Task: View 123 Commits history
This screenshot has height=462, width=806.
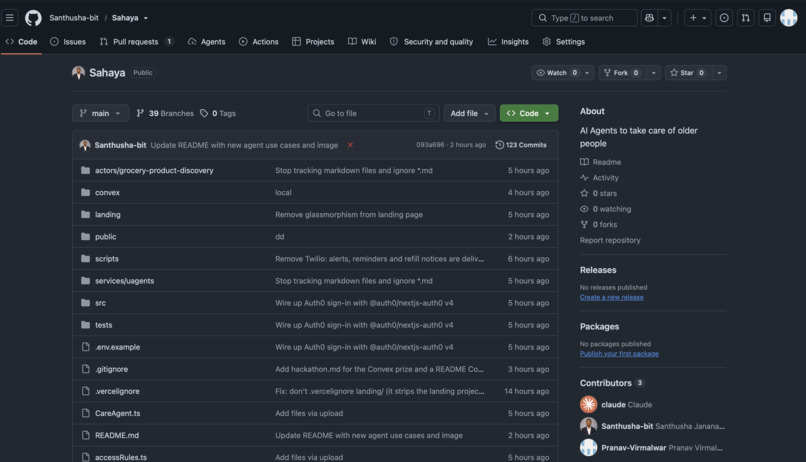Action: pyautogui.click(x=521, y=145)
